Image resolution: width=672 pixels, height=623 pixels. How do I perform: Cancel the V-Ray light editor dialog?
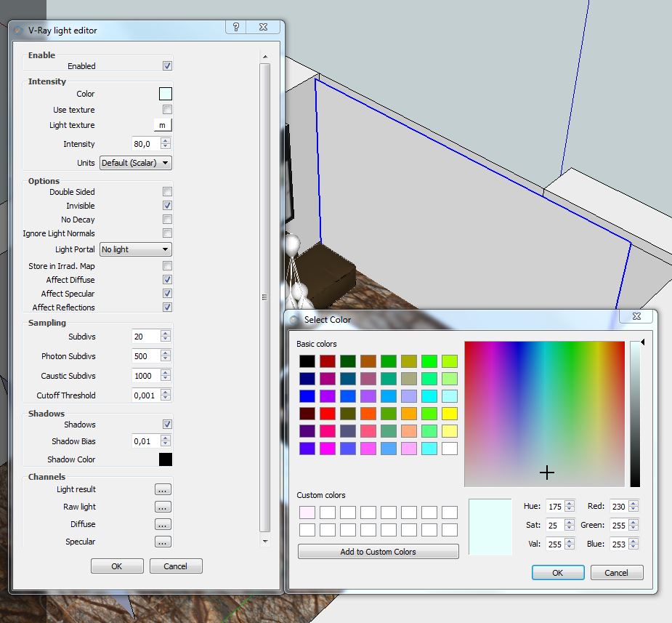pos(176,566)
